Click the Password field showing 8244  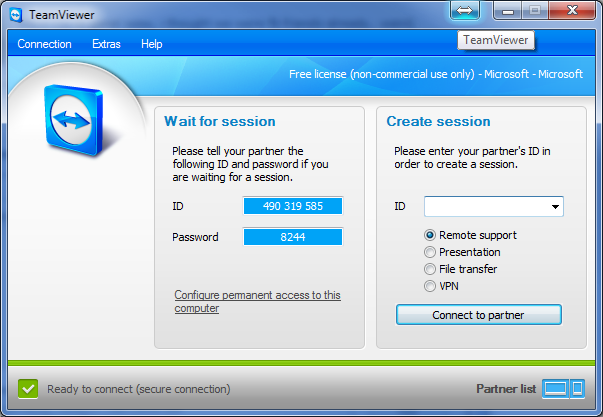(293, 237)
